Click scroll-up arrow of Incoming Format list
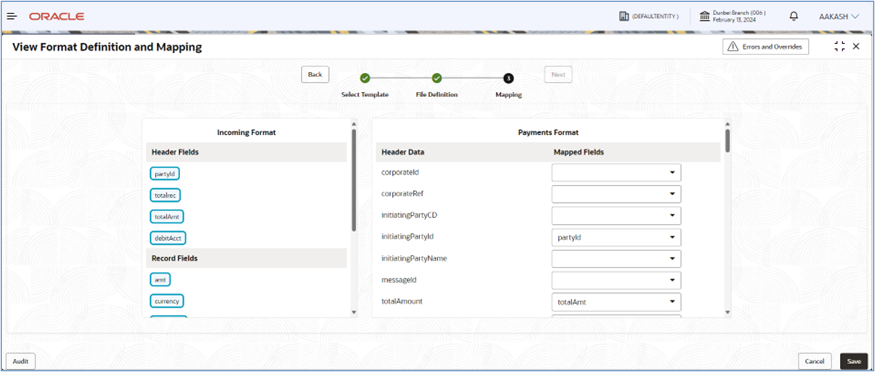The image size is (875, 372). click(353, 124)
